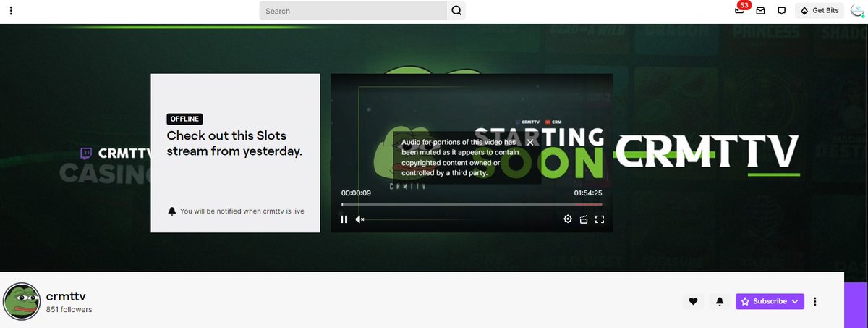Click the crmttv channel avatar
Viewport: 868px width, 328px height.
click(22, 301)
